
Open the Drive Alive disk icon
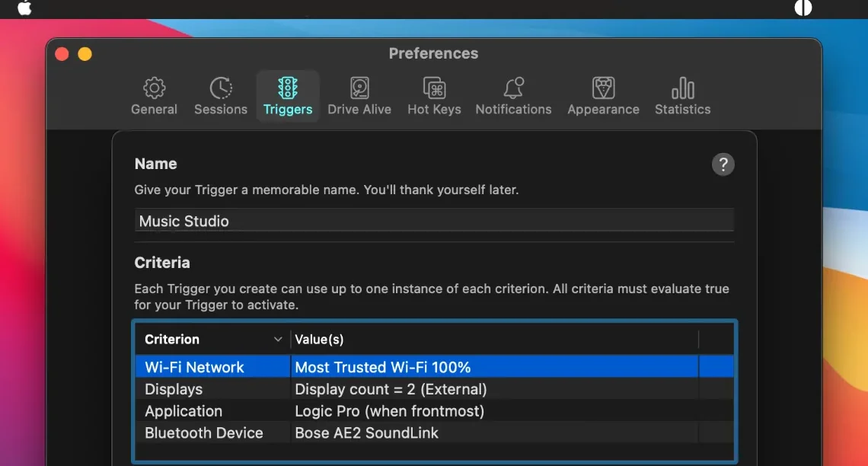tap(359, 88)
